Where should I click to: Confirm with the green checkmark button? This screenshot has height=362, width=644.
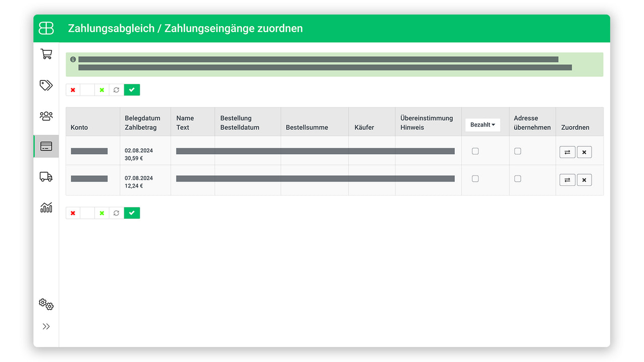(132, 89)
